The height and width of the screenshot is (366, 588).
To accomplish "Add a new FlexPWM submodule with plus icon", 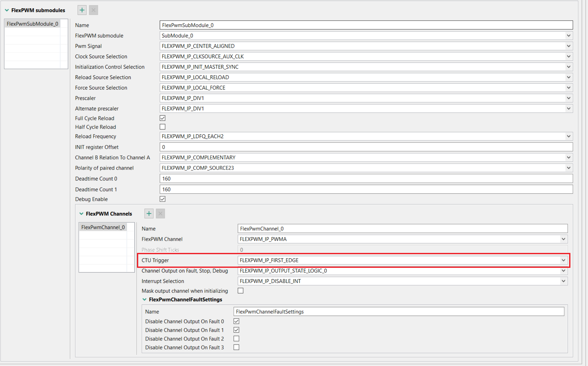I will pos(82,10).
